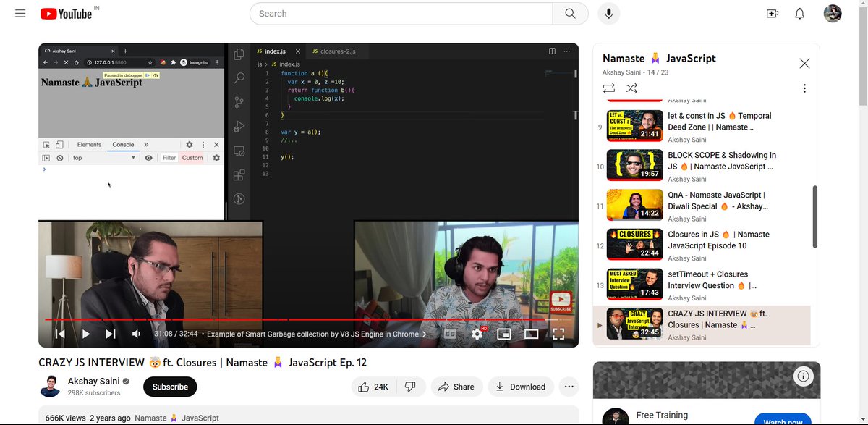Skip to previous video
The image size is (868, 425).
click(60, 334)
